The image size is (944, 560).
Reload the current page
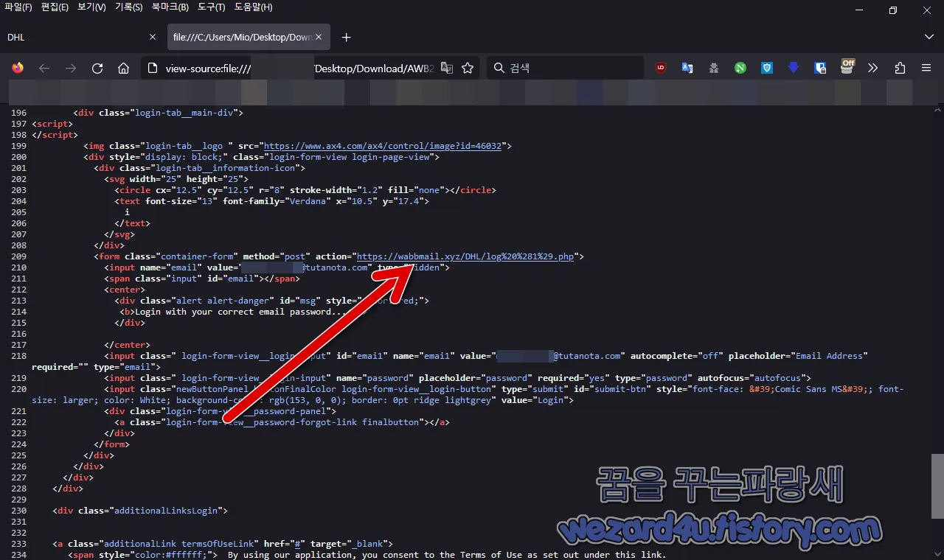(97, 68)
